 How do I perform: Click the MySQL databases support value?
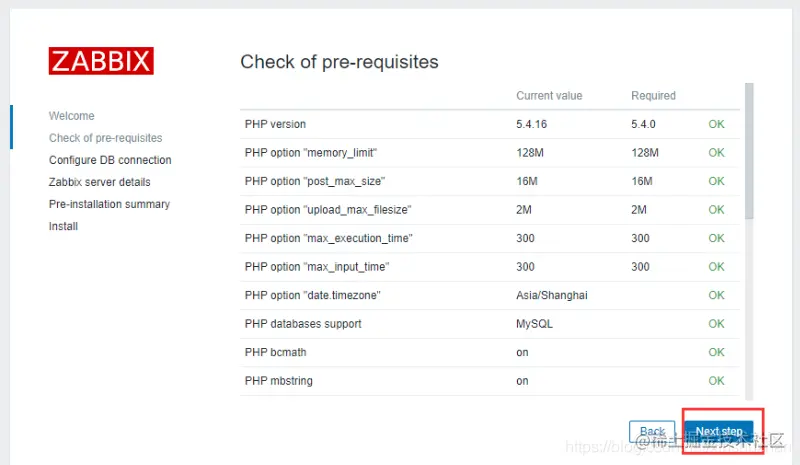[x=534, y=324]
